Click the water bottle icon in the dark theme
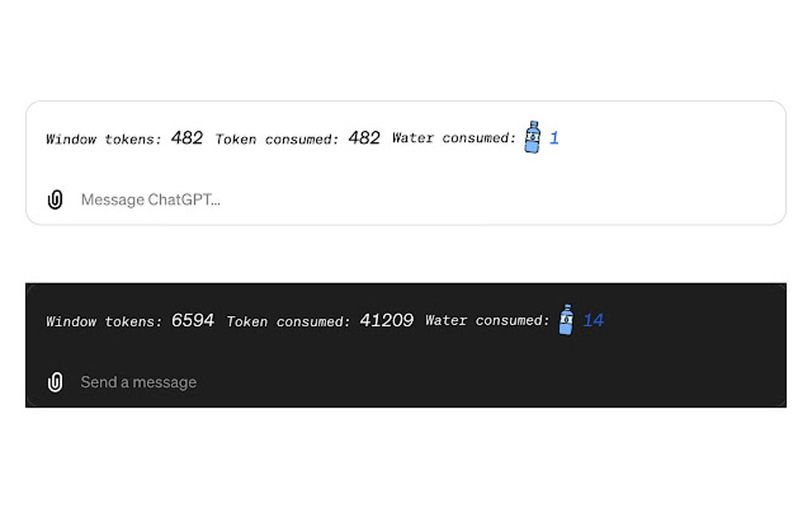The height and width of the screenshot is (508, 812). (x=566, y=320)
